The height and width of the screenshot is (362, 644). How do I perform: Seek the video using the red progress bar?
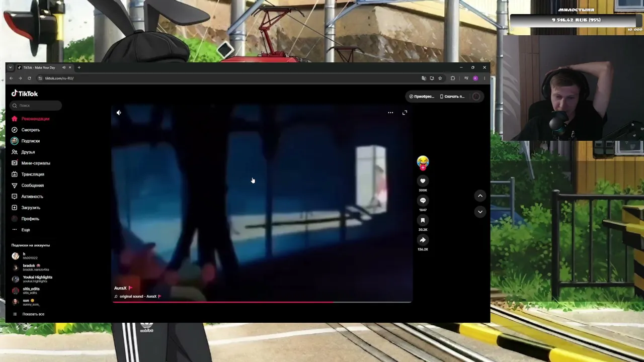click(x=262, y=302)
